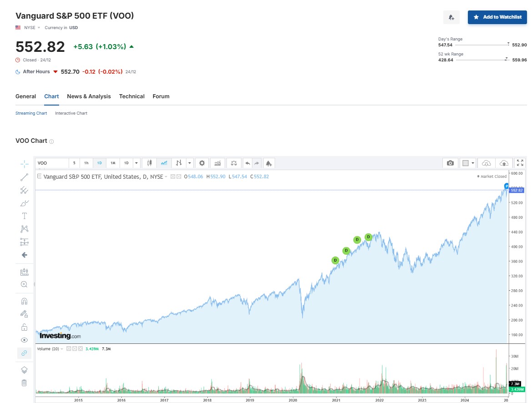
Task: Collapse the chart legend toggle icon
Action: [40, 176]
